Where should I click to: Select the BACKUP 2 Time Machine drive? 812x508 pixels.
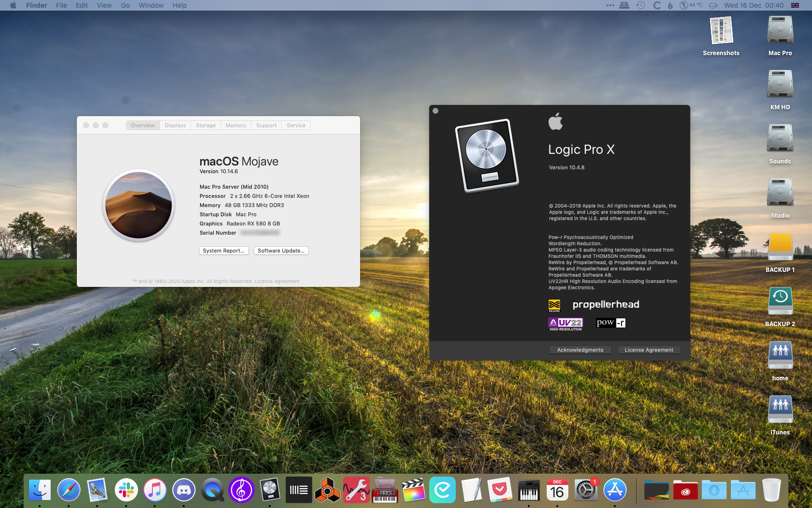tap(780, 301)
